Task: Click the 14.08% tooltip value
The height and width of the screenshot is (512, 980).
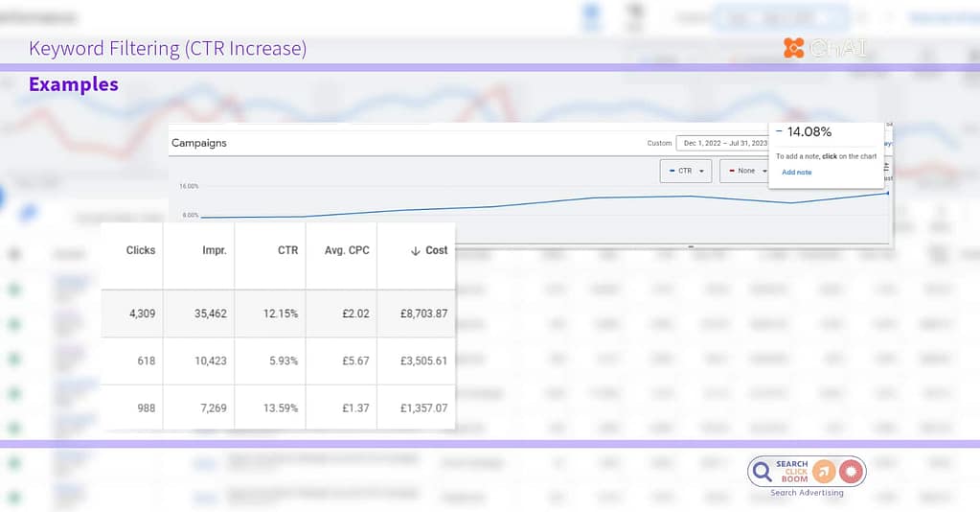Action: point(809,132)
